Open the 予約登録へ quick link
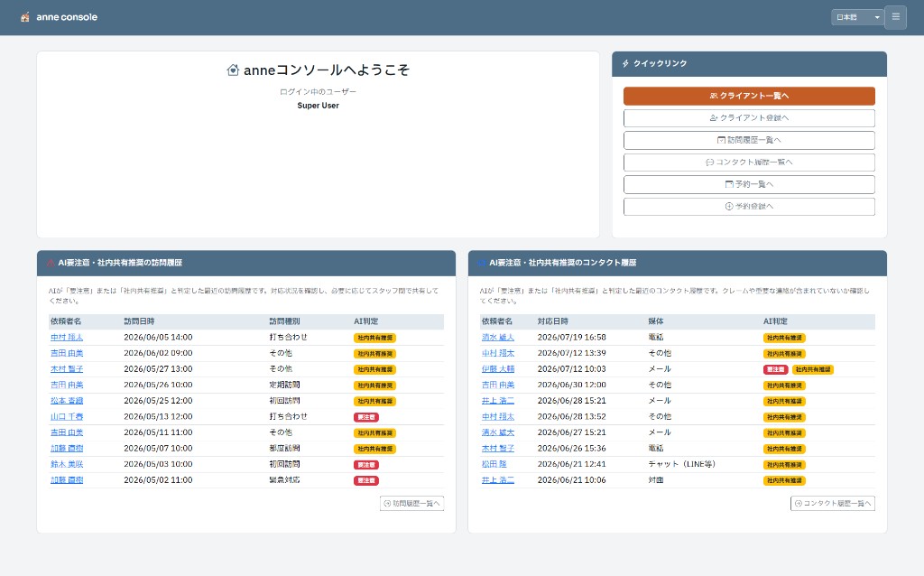This screenshot has height=576, width=924. (749, 207)
